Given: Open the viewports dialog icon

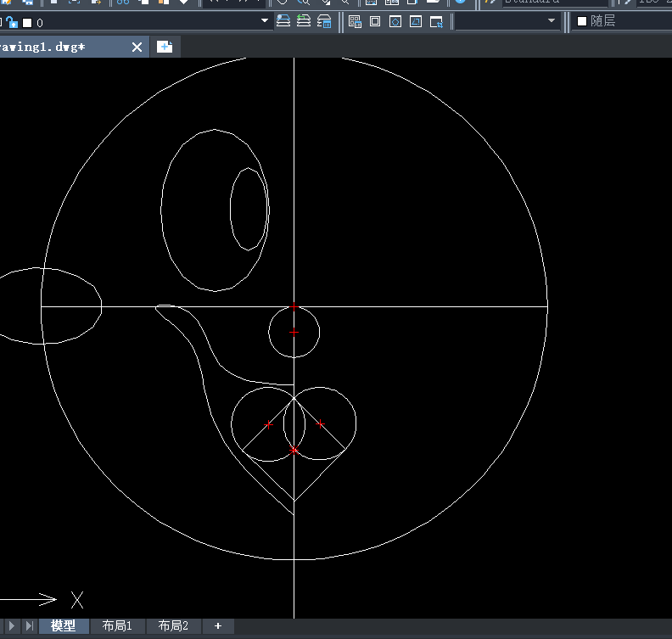Looking at the screenshot, I should point(355,21).
